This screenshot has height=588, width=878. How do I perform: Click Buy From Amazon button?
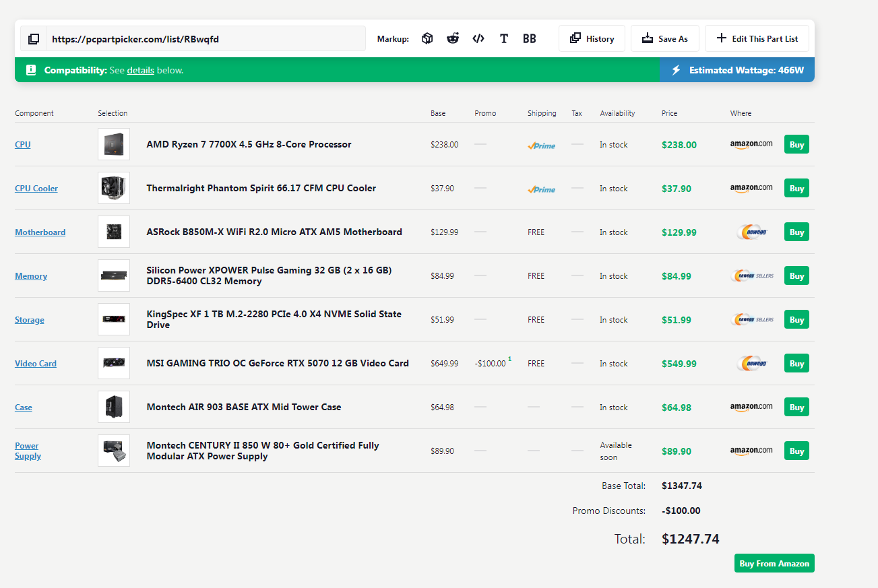774,563
